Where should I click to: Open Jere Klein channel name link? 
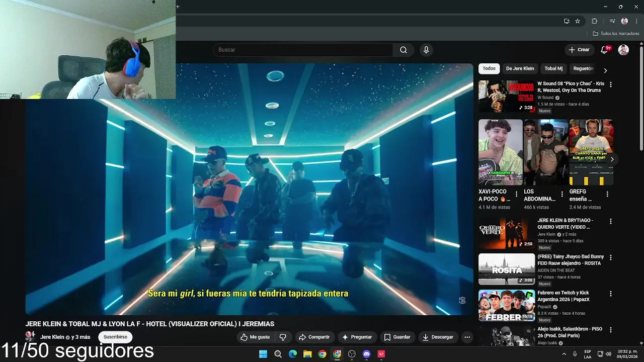[x=52, y=337]
